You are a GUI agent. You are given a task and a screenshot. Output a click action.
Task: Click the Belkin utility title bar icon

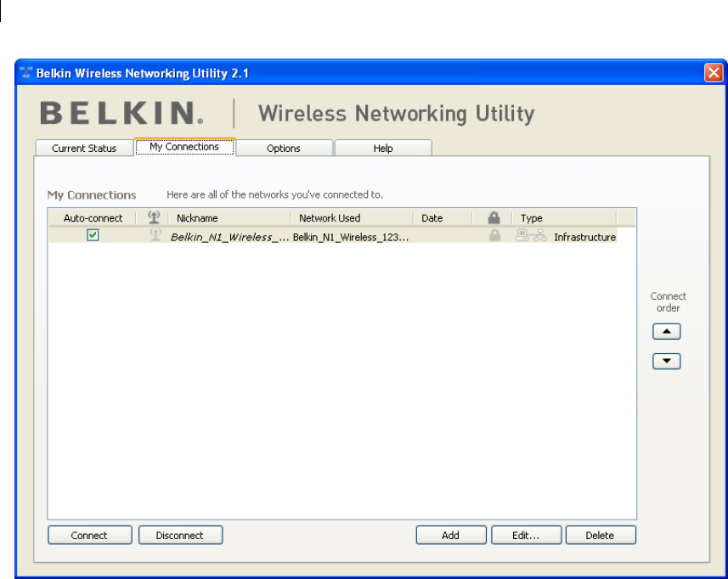[26, 72]
